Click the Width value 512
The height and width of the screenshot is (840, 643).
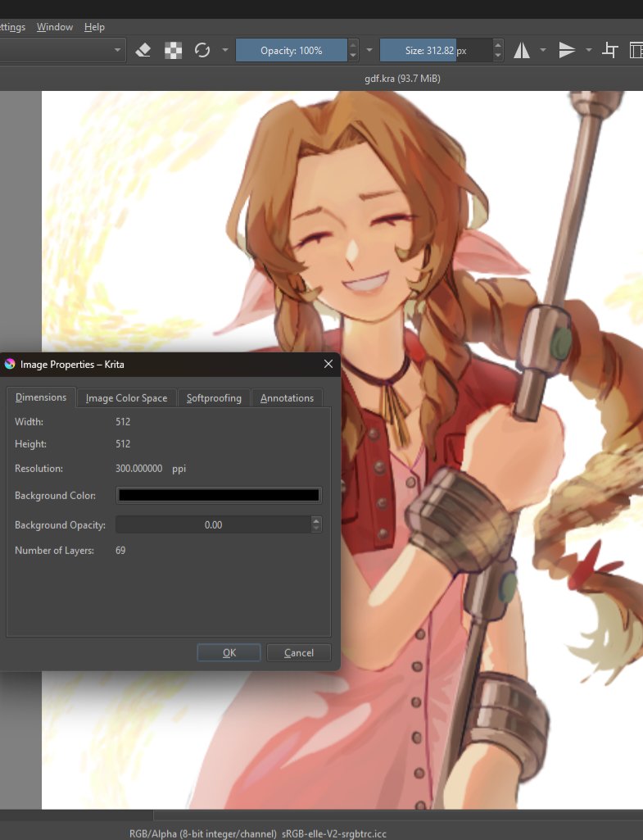[123, 421]
